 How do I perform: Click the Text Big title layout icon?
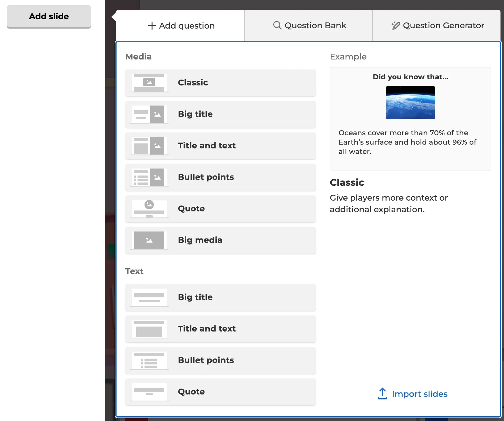(x=149, y=297)
